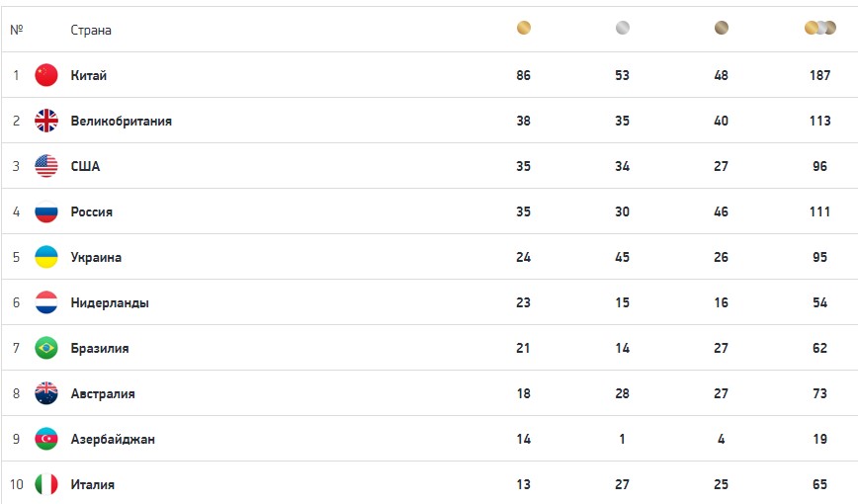The width and height of the screenshot is (858, 504).
Task: Click the Azerbaijan flag icon
Action: (46, 439)
